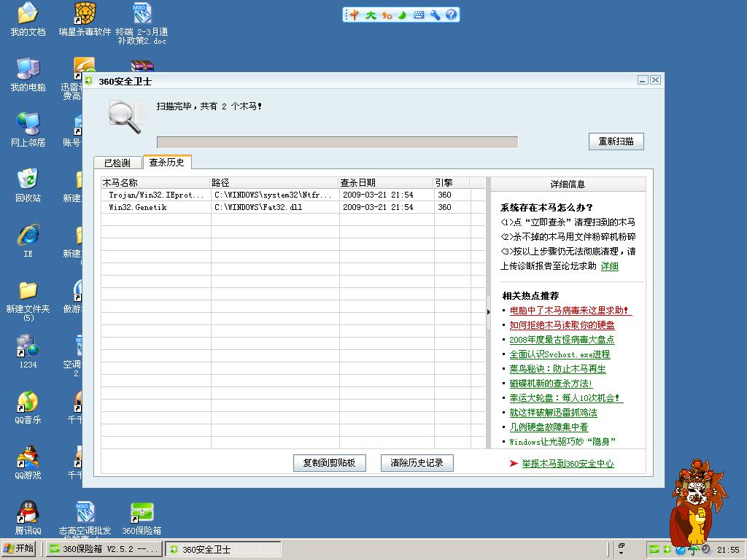The width and height of the screenshot is (747, 560).
Task: Click the 详细信息 panel header
Action: point(568,184)
